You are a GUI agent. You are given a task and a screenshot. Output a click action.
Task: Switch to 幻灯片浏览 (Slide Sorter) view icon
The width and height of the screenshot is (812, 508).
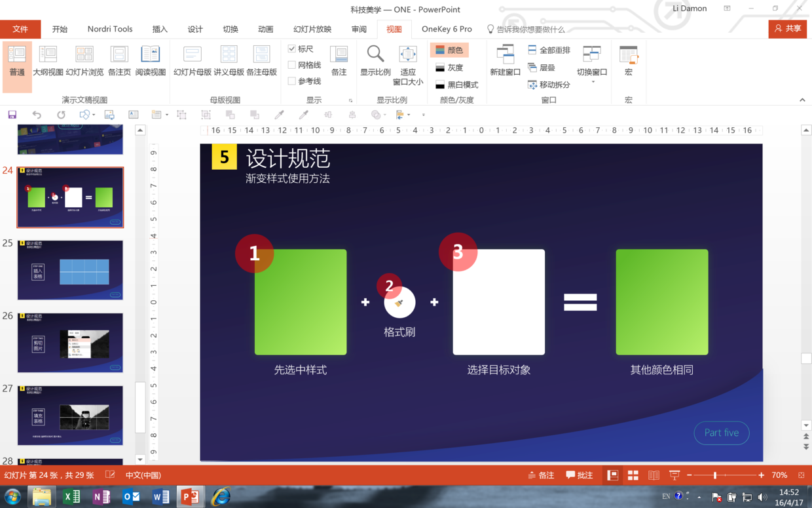84,59
